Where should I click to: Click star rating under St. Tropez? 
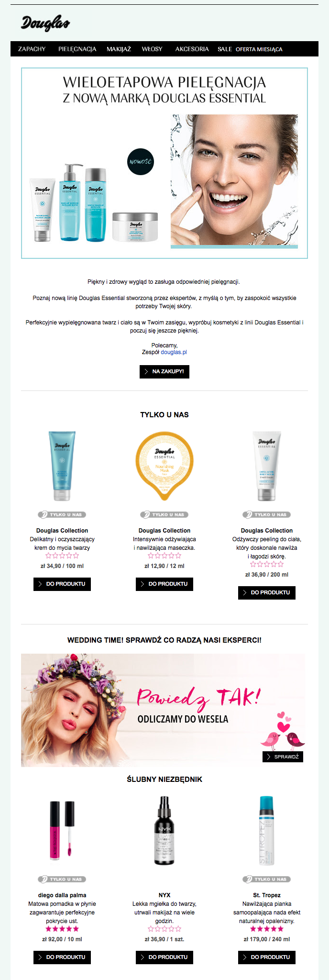[x=267, y=929]
